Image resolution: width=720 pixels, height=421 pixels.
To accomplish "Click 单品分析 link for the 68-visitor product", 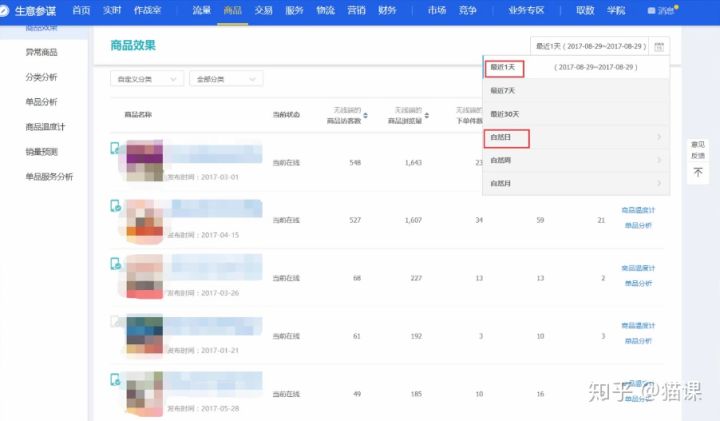I will (x=638, y=284).
